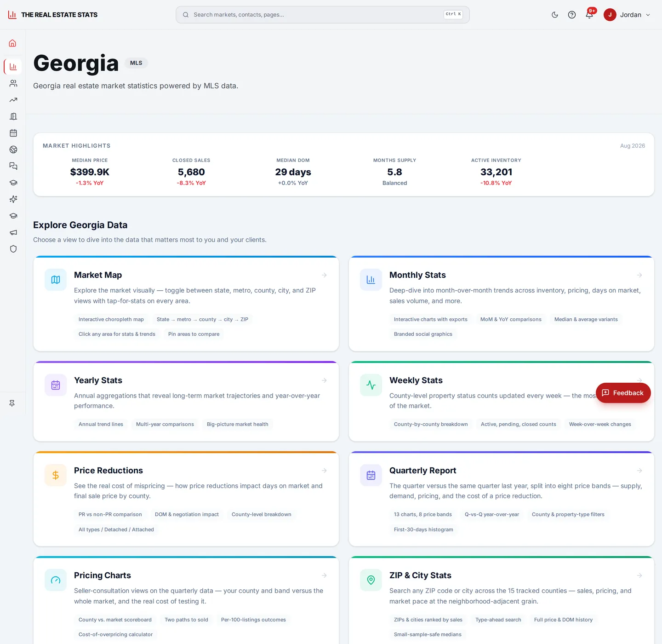Open the Price Reductions card
Viewport: 662px width, 644px height.
[186, 499]
